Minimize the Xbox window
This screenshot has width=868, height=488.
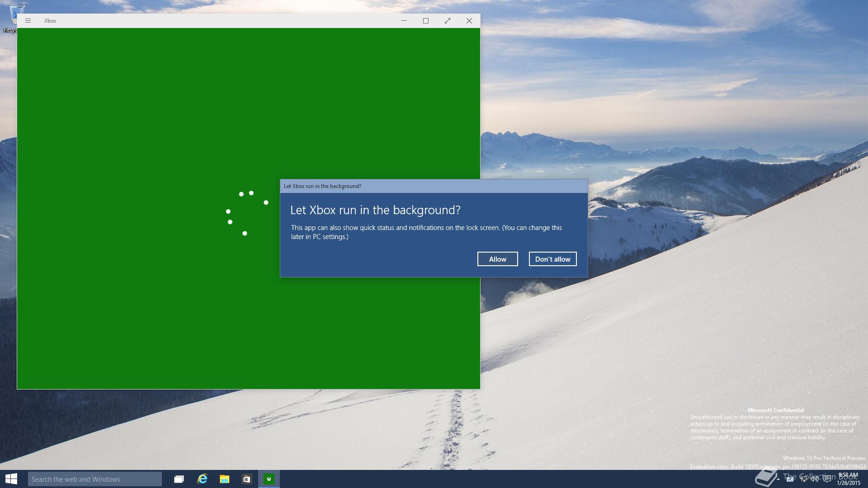pos(404,21)
